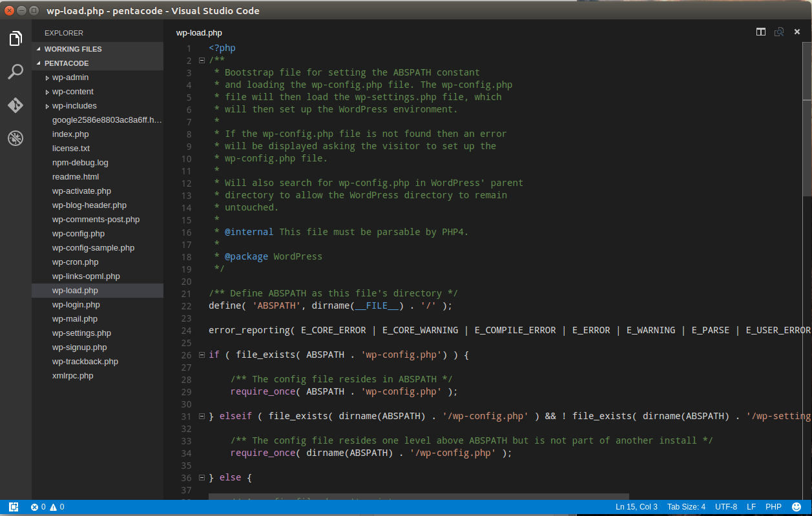Click the editor horizontal scrollbar
This screenshot has width=812, height=516.
click(x=419, y=497)
